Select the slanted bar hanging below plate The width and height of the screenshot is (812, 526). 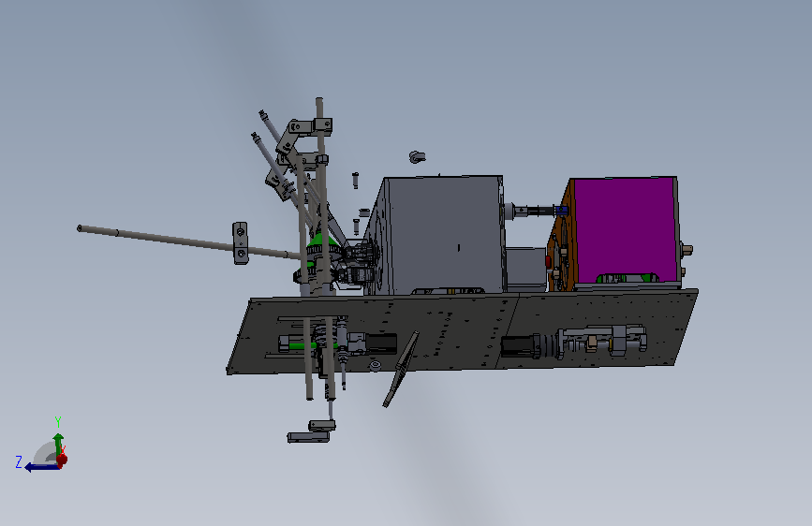point(401,369)
